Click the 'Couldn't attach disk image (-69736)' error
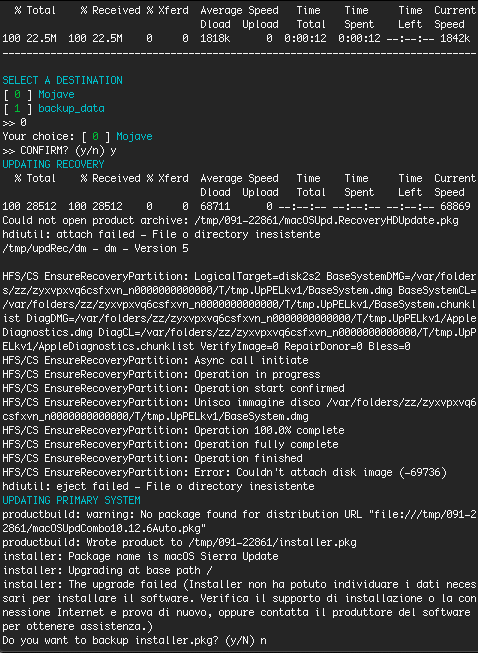Viewport: 478px width, 653px height. point(341,472)
